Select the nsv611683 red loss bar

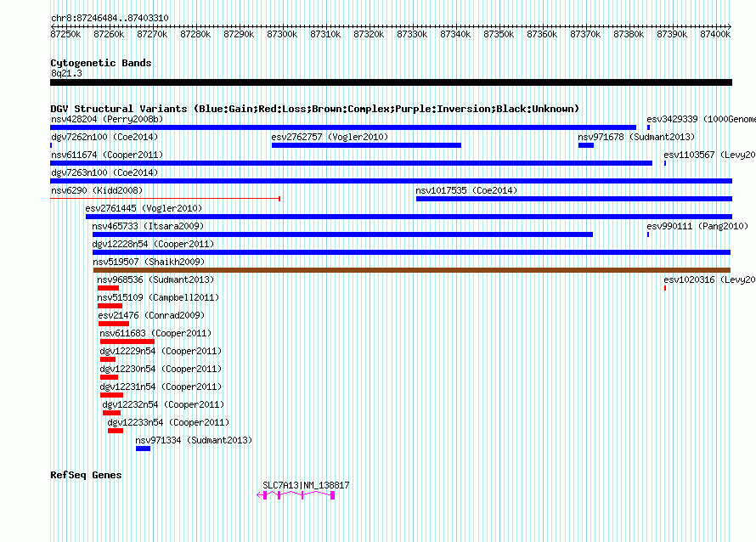click(x=127, y=342)
